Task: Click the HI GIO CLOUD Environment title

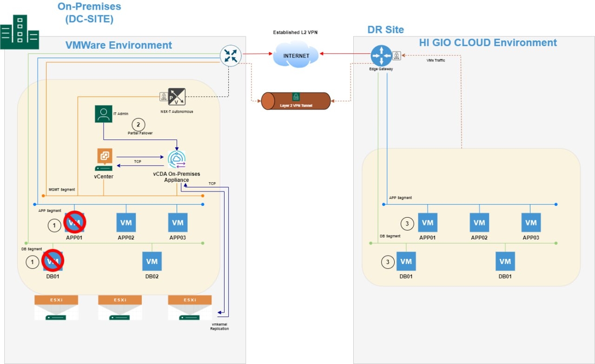Action: pyautogui.click(x=488, y=43)
